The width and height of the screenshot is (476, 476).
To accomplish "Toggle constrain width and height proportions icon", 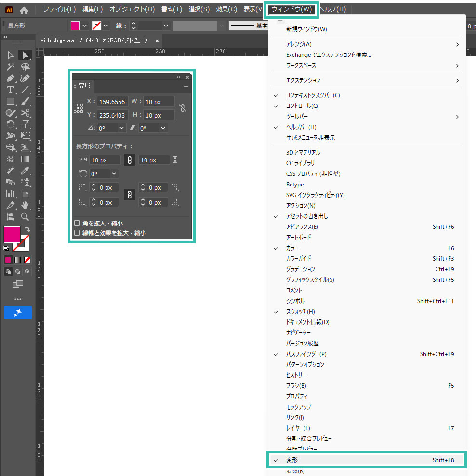I will [182, 108].
